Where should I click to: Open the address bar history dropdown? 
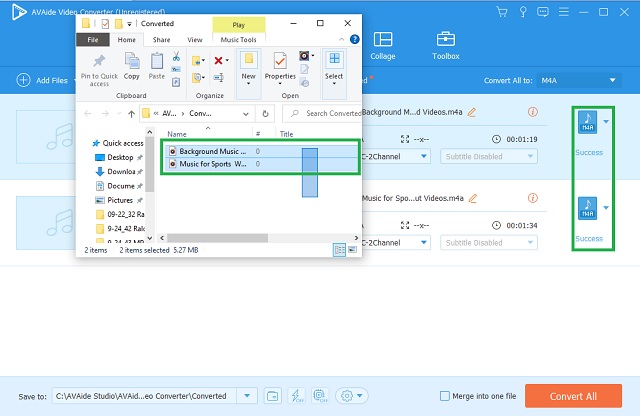(246, 114)
